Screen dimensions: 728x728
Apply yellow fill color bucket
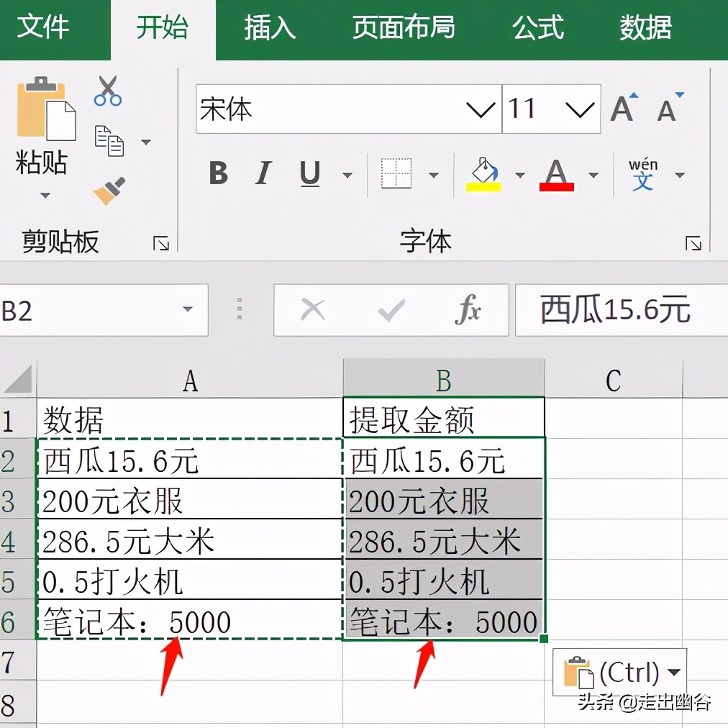483,174
